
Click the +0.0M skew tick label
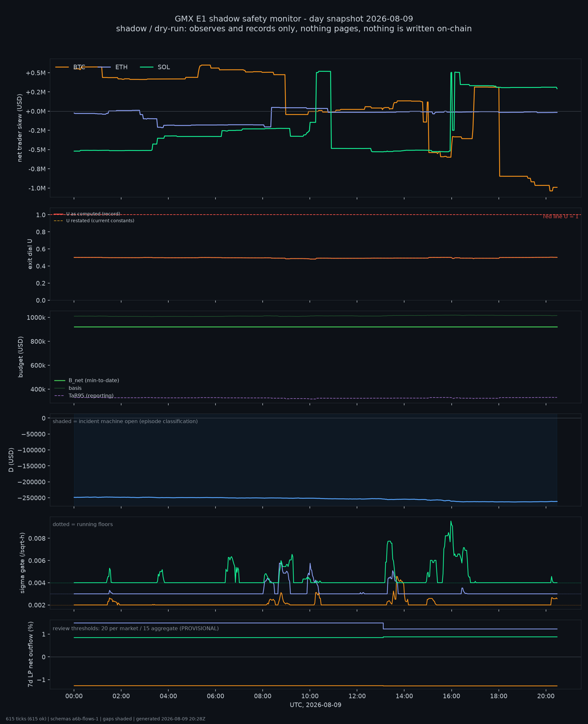36,112
